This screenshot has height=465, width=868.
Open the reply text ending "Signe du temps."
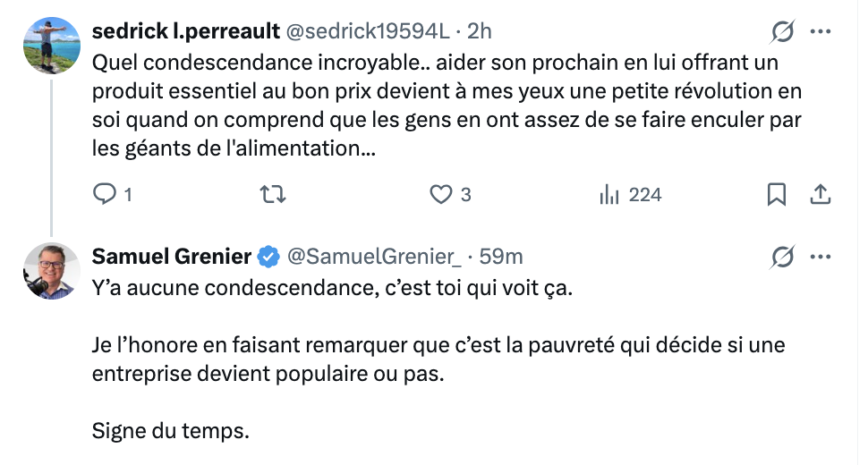pos(170,430)
